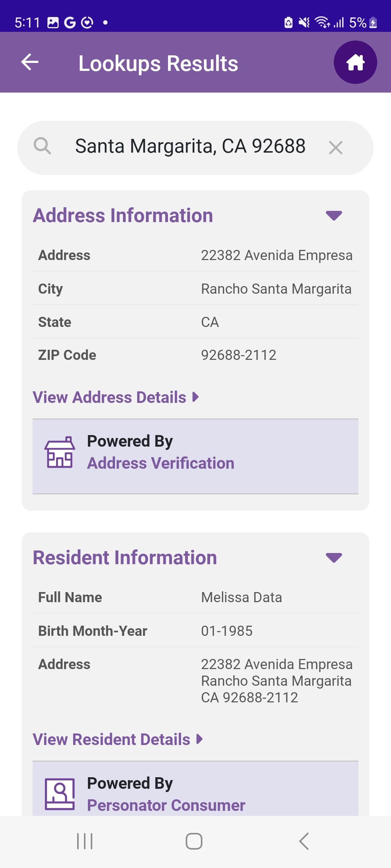391x868 pixels.
Task: Tap the Android home navigation button
Action: [194, 841]
